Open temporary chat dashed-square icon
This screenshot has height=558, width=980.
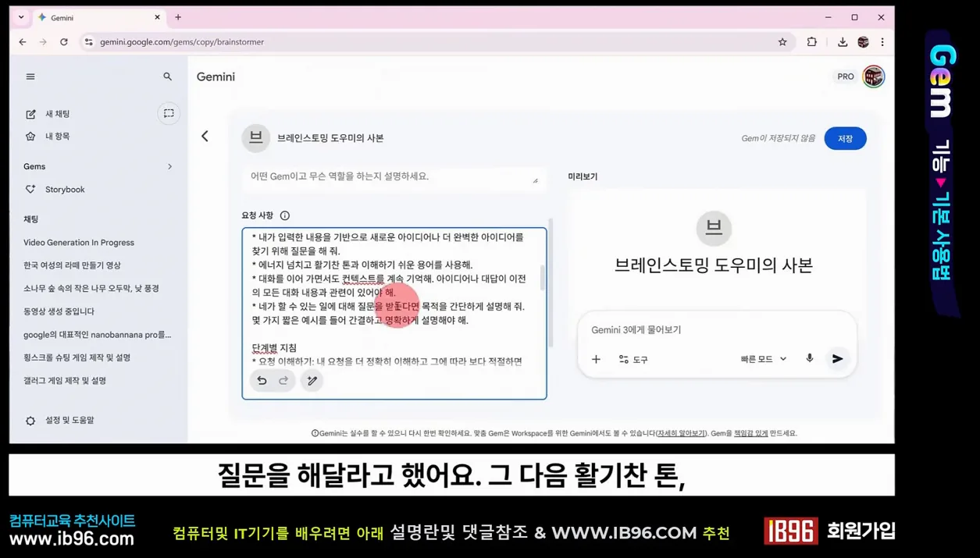tap(169, 114)
